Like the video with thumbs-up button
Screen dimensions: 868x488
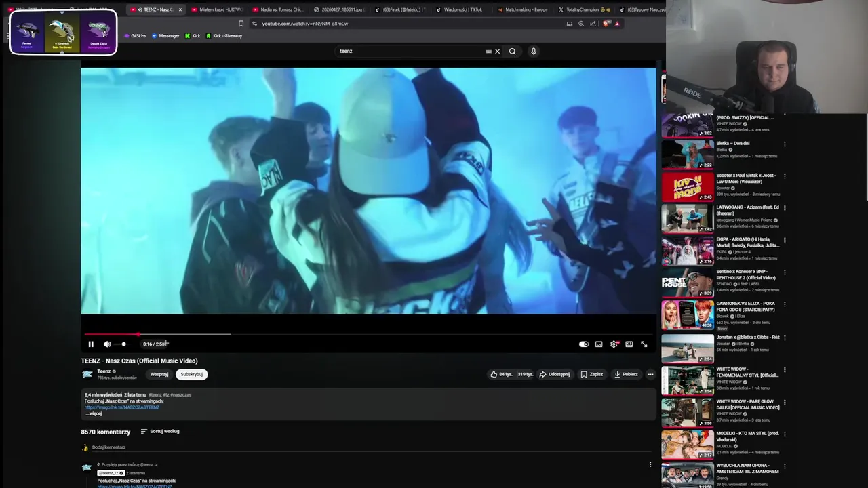(501, 374)
